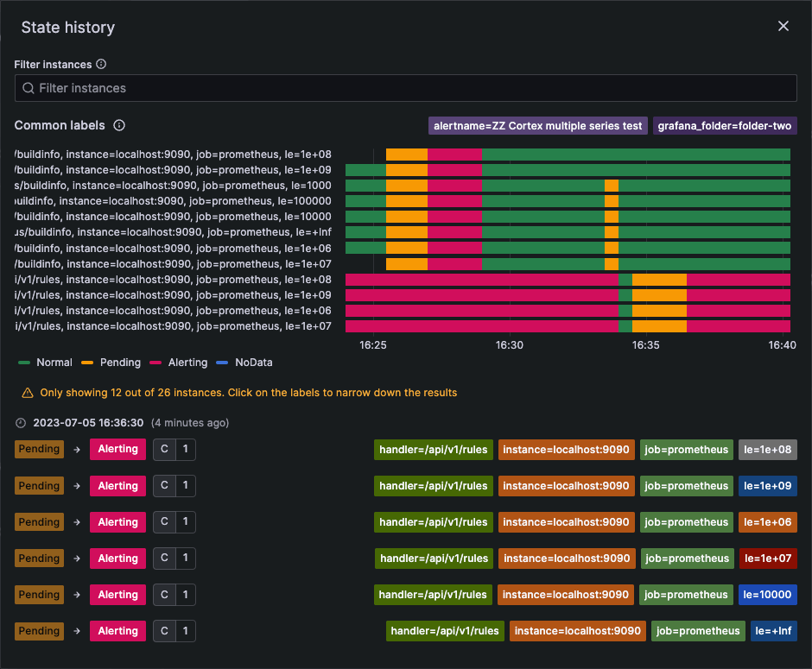Click the info icon next to Common labels

(x=118, y=125)
